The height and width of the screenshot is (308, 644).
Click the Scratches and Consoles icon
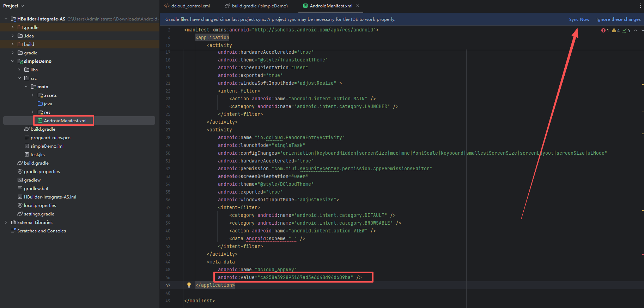click(x=13, y=231)
